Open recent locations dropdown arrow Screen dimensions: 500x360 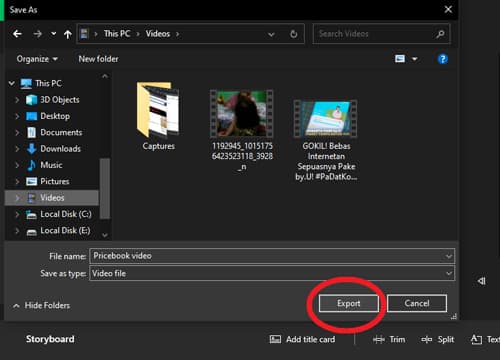pyautogui.click(x=53, y=34)
